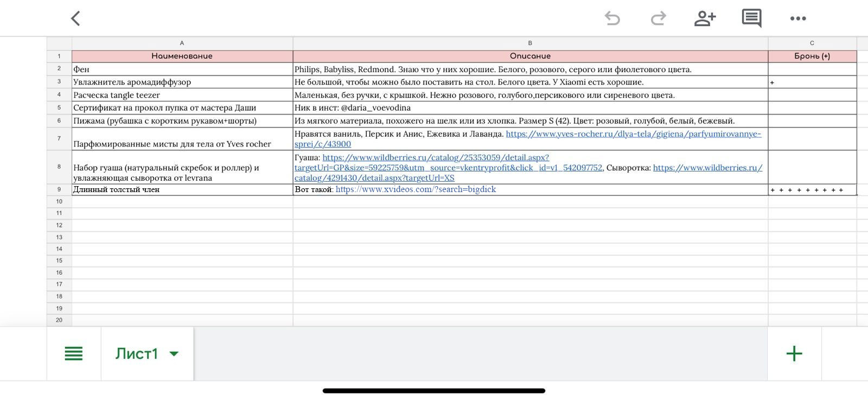868x401 pixels.
Task: Select the Philips, Babyliss, Redmond description cell
Action: click(x=530, y=69)
